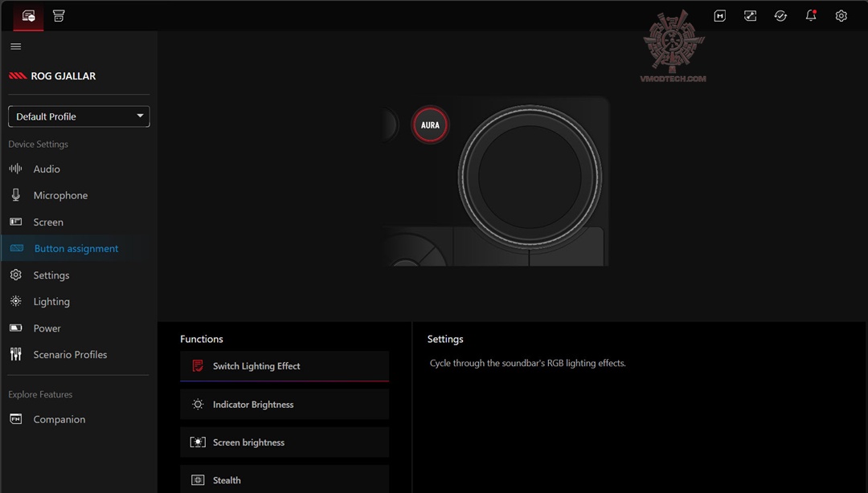Open the update/sync check icon
Screen dimensions: 868x493
780,16
